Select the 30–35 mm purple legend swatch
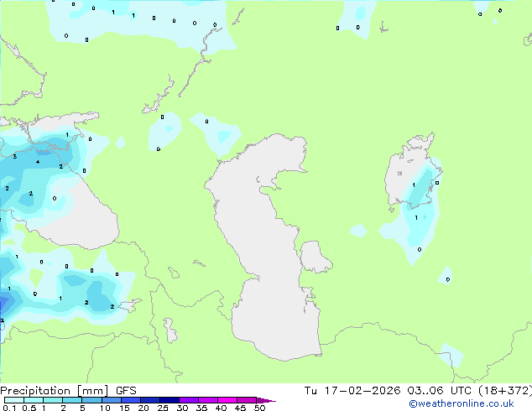This screenshot has width=532, height=411. tap(188, 400)
